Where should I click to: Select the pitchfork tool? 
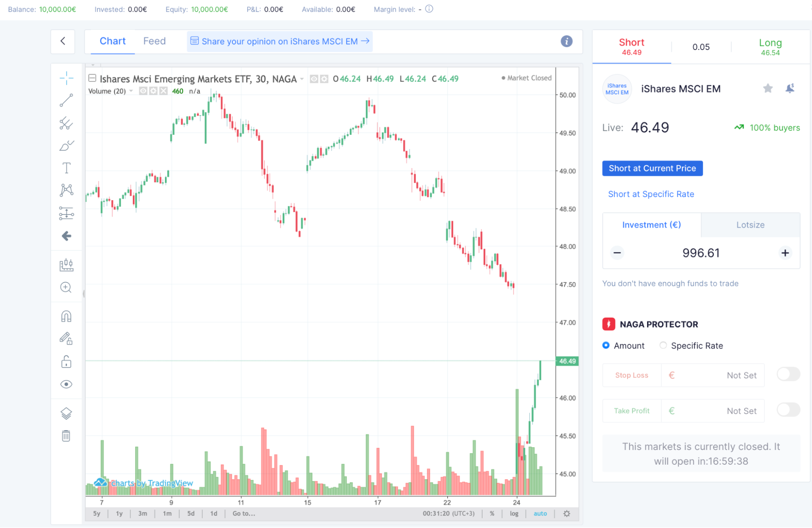[66, 123]
